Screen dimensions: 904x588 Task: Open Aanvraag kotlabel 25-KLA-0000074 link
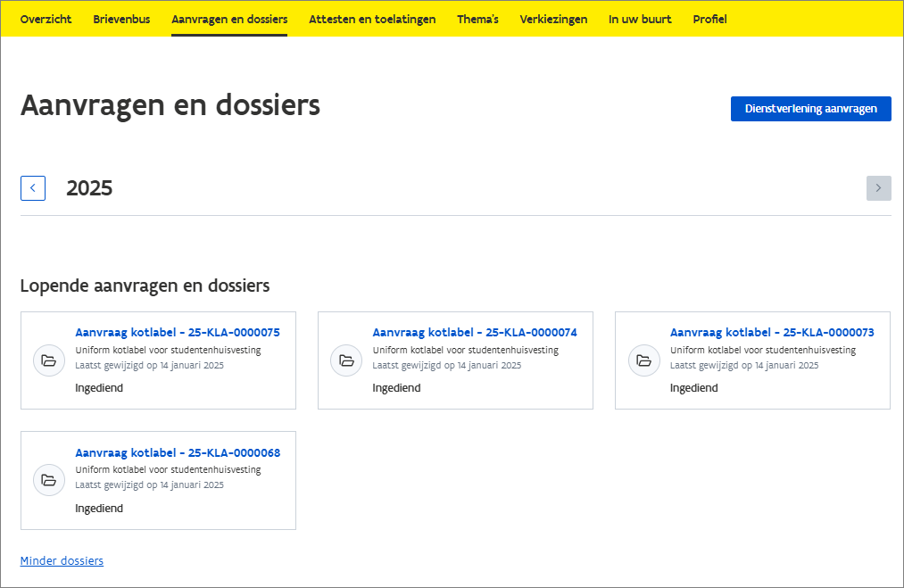[475, 333]
